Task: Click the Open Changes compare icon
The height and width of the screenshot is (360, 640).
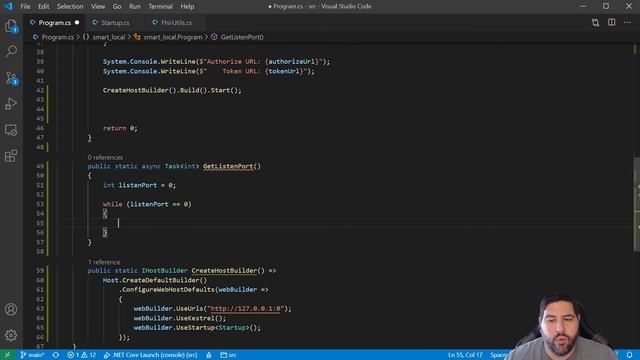Action: point(595,22)
